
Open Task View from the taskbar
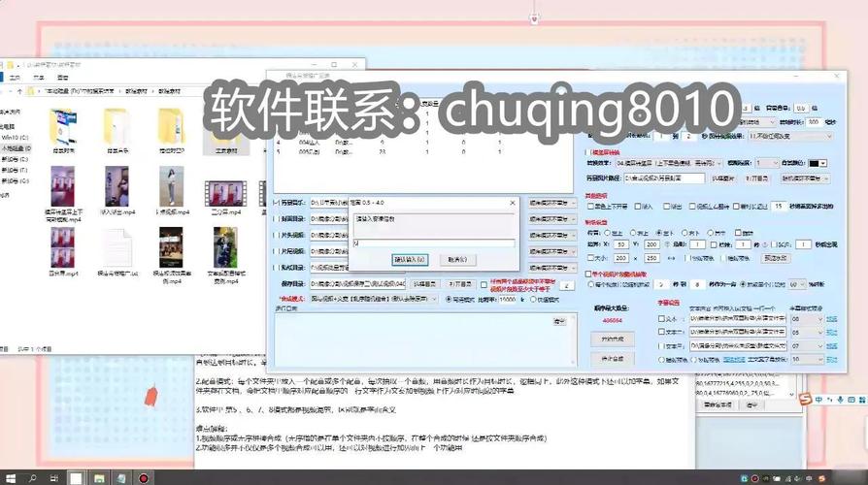(x=53, y=478)
